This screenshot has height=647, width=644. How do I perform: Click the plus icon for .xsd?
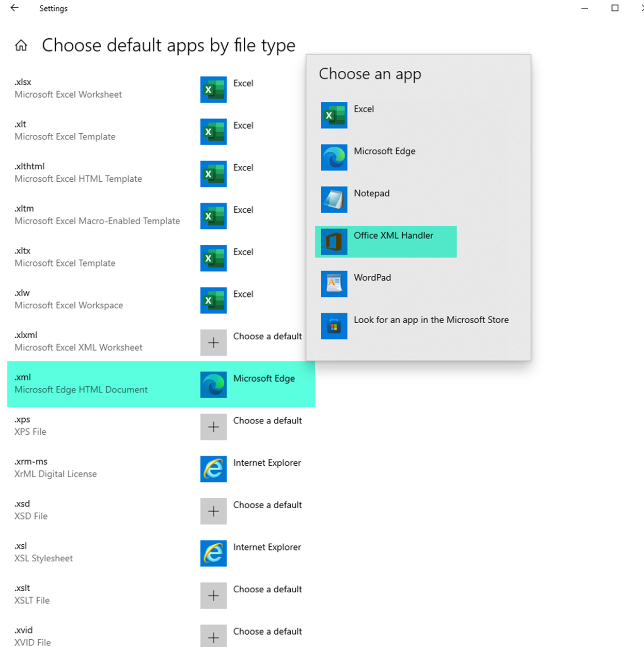pos(213,511)
